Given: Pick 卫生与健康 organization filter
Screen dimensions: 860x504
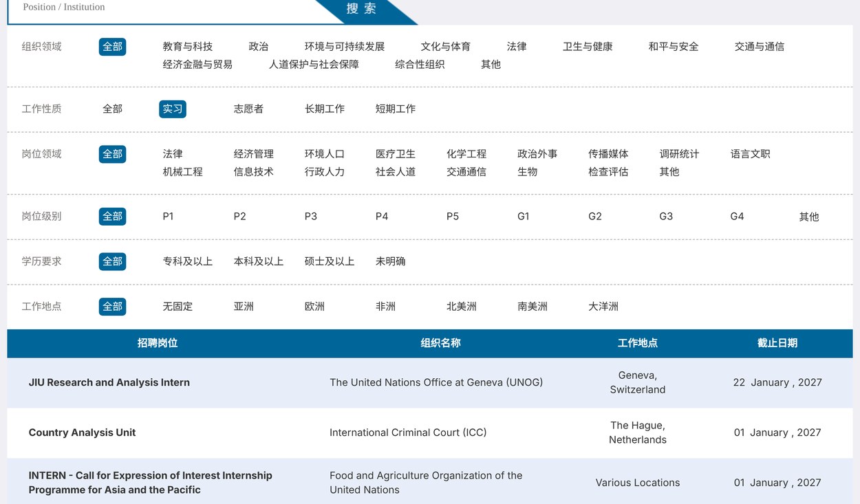Looking at the screenshot, I should point(588,47).
